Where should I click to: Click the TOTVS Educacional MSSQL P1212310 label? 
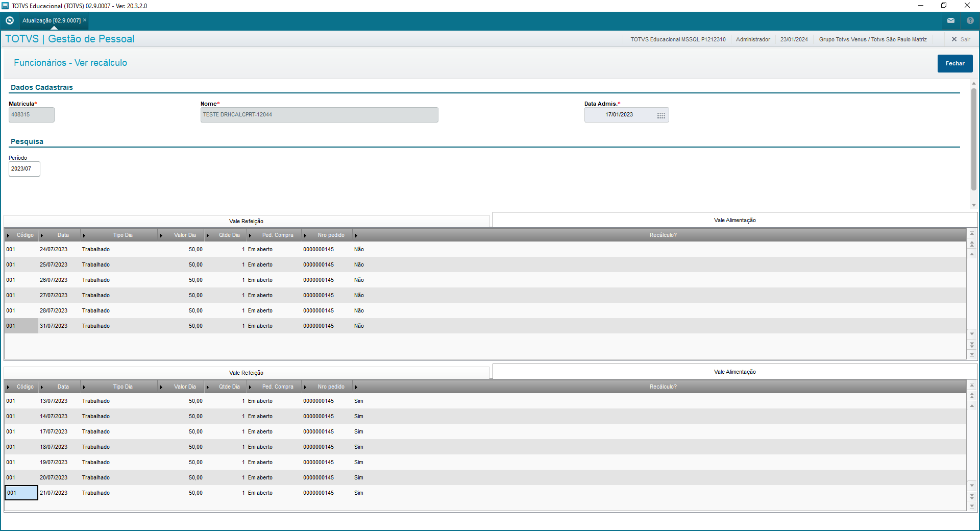[x=678, y=39]
